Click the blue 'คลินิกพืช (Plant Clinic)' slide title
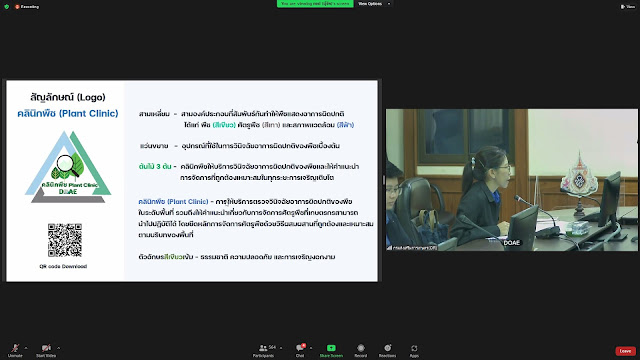The width and height of the screenshot is (640, 360). tap(68, 113)
